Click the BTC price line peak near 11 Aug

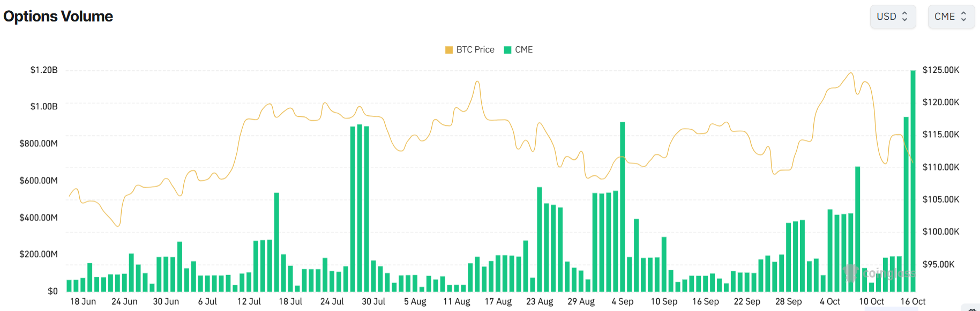coord(477,82)
